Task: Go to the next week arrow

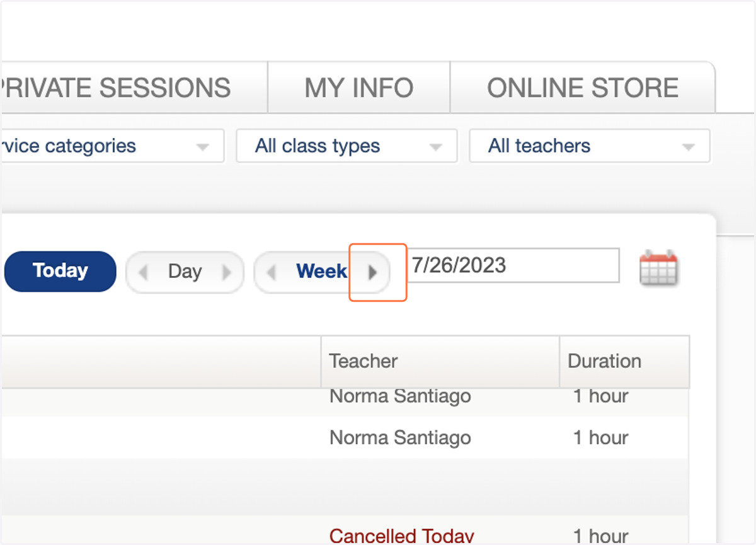Action: pyautogui.click(x=373, y=272)
